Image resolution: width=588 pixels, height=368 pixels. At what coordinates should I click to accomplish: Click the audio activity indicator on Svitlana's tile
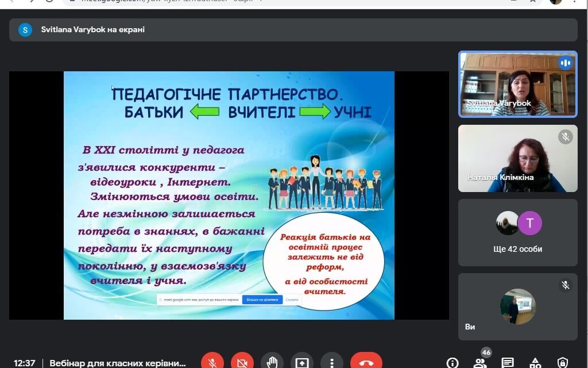(x=566, y=63)
